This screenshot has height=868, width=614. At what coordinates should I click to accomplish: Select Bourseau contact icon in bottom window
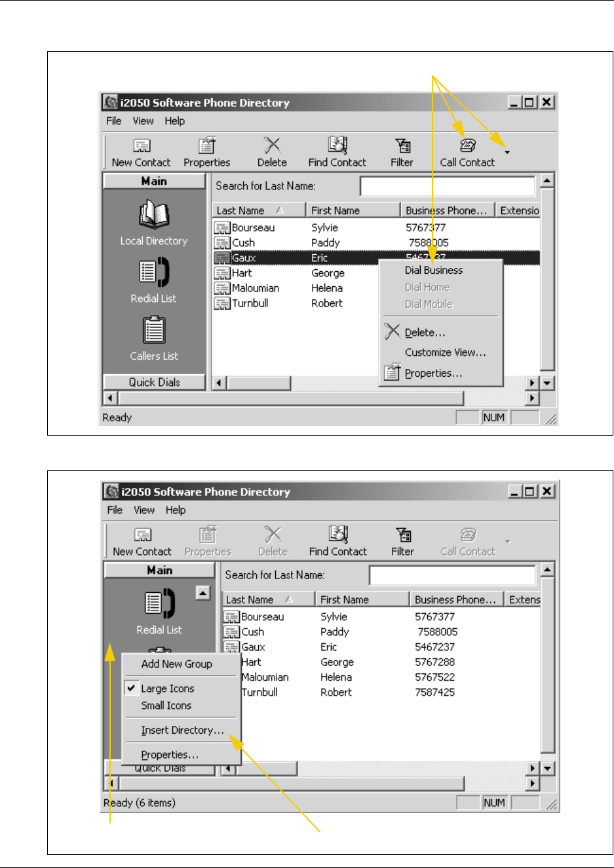(231, 617)
